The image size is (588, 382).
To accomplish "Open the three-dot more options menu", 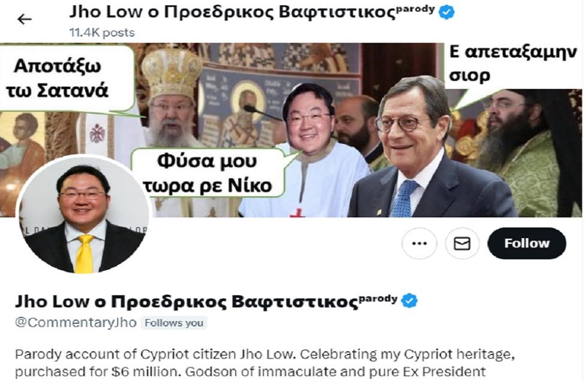I will (419, 243).
